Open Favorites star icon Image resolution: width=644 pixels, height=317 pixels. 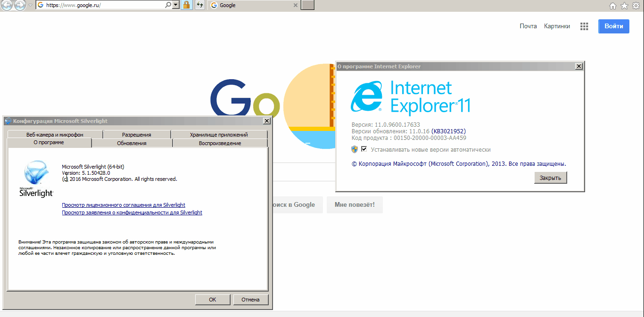[x=624, y=6]
